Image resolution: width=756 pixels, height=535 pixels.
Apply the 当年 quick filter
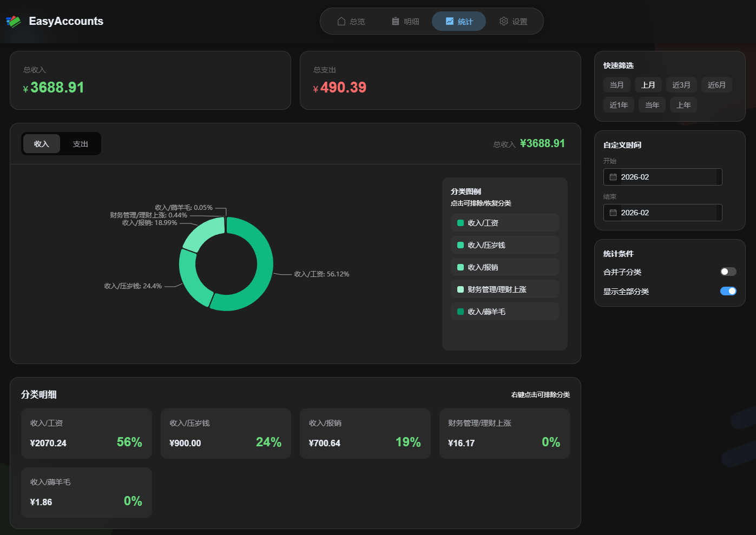(x=652, y=105)
